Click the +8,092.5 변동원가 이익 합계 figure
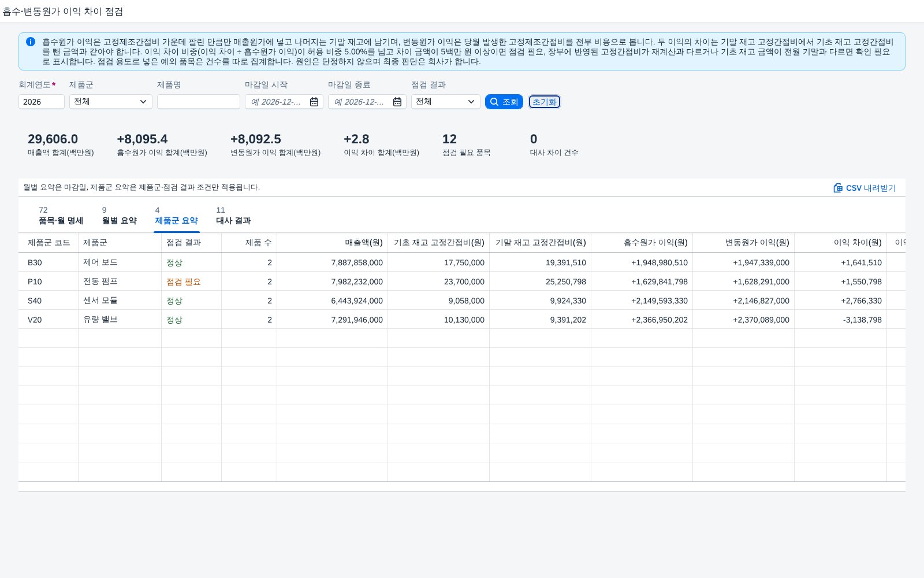The image size is (924, 578). pos(256,139)
